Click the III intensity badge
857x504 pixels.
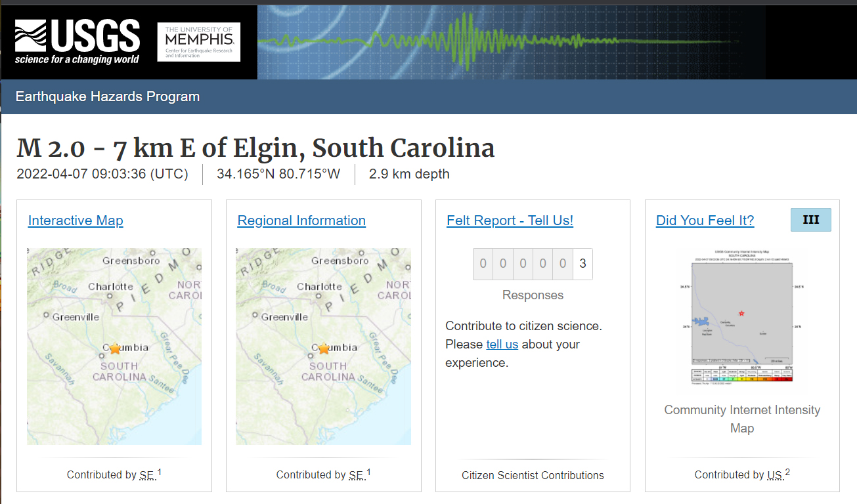pyautogui.click(x=810, y=220)
